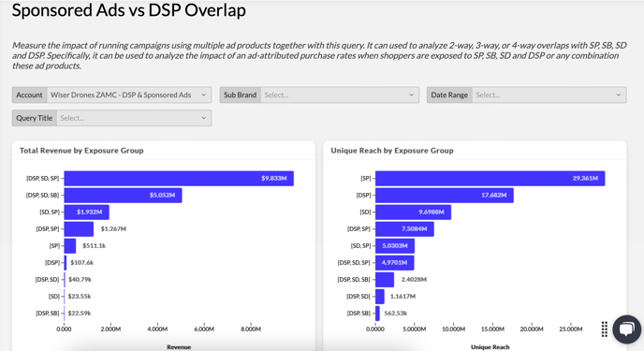Select the 2.4028M [DSP, SD, SB] reach bar
The image size is (644, 351).
[385, 279]
